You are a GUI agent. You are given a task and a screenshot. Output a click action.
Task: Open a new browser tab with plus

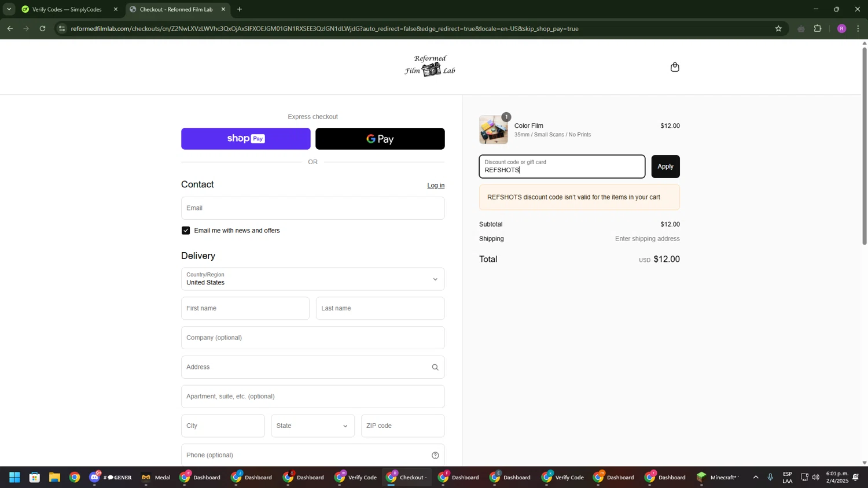tap(240, 9)
